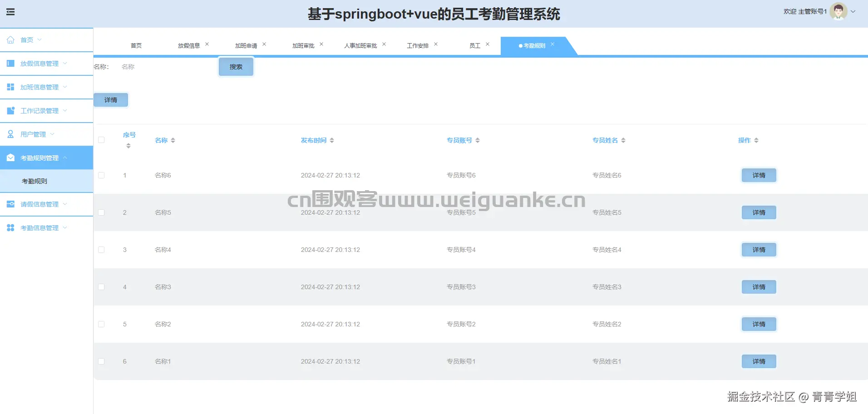The height and width of the screenshot is (414, 868).
Task: Select the 考勤规则 submenu item
Action: click(x=47, y=181)
